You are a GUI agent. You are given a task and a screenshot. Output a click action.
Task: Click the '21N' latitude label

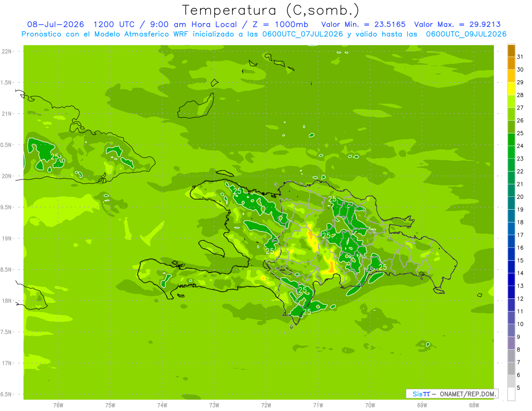8,114
